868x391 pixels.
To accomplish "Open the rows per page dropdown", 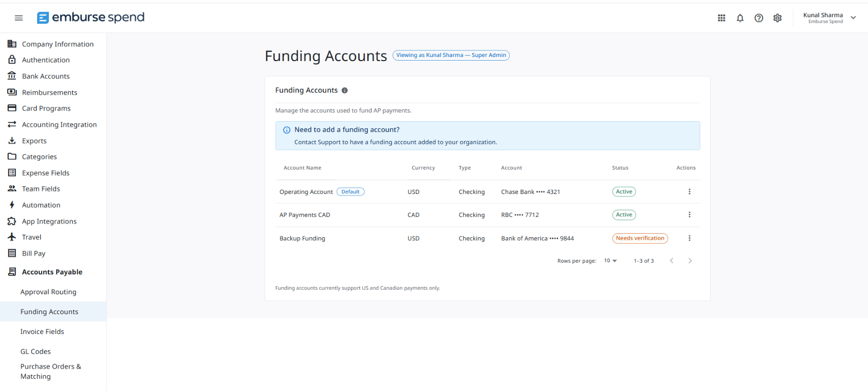I will click(x=610, y=261).
